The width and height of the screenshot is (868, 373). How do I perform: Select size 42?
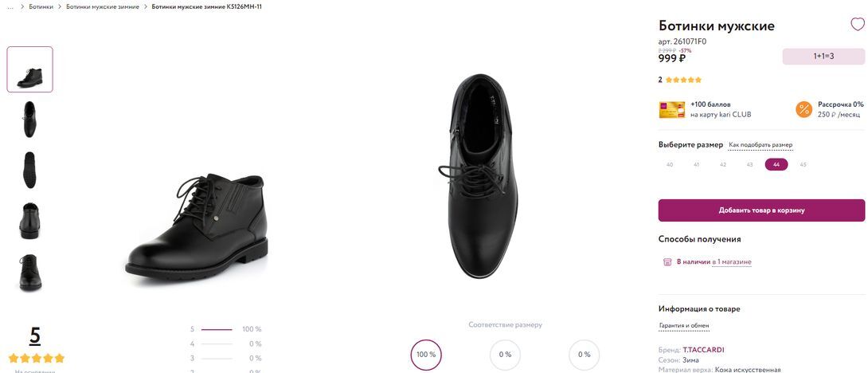723,165
